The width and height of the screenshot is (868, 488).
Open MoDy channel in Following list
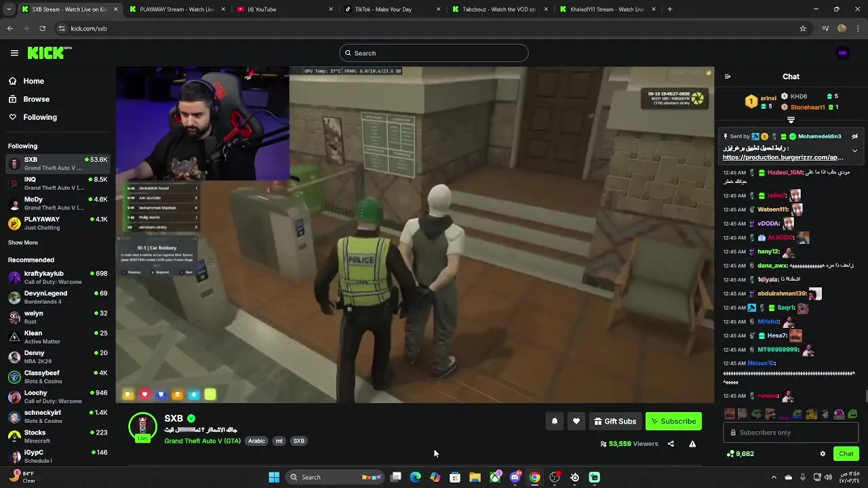pyautogui.click(x=58, y=203)
